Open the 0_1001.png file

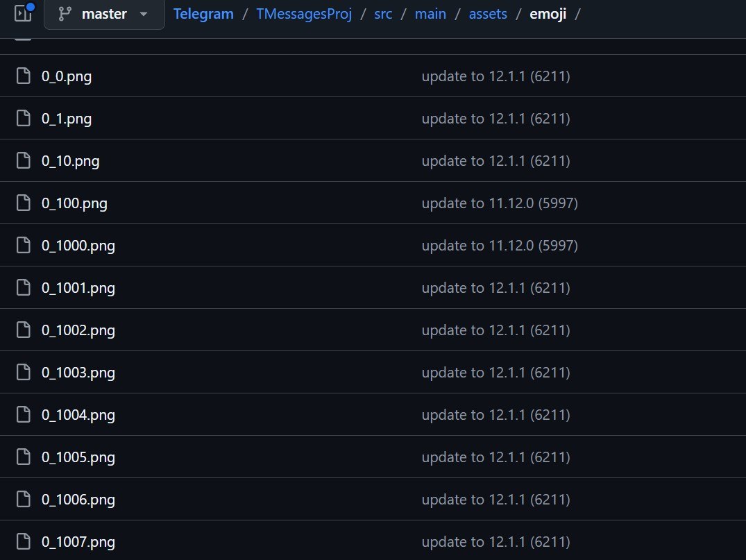click(x=78, y=288)
